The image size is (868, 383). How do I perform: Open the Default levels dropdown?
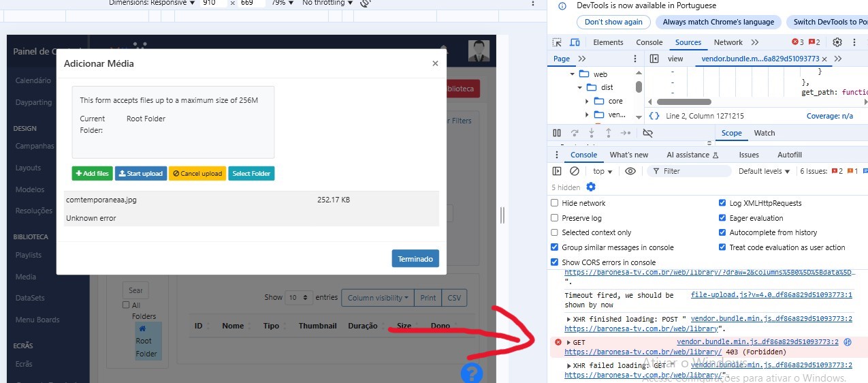[764, 171]
